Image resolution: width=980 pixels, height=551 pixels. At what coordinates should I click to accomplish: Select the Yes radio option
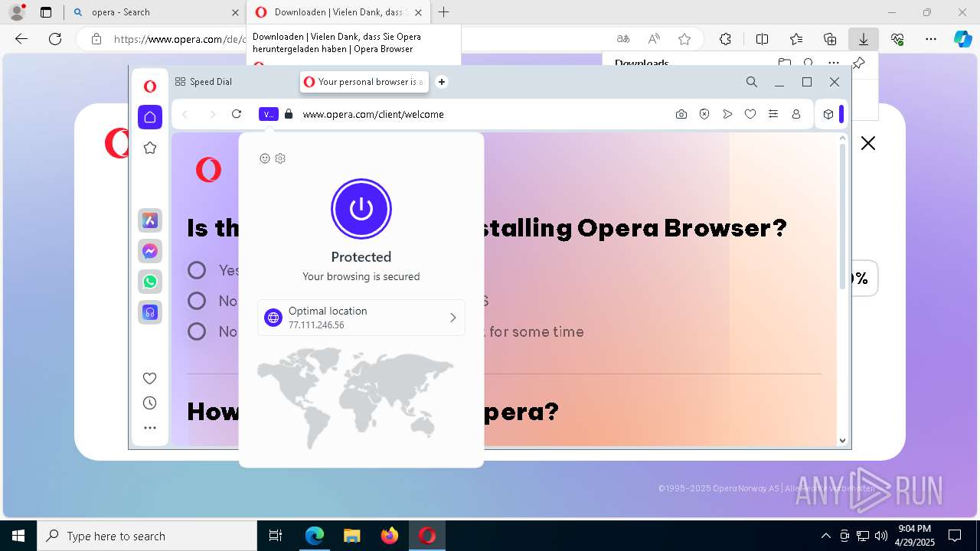[x=197, y=270]
